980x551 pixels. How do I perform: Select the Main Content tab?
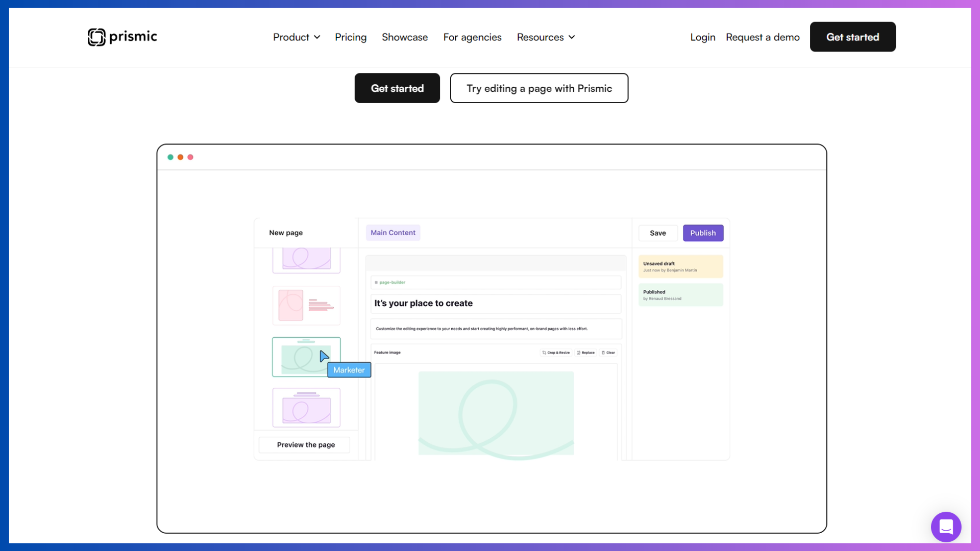click(x=393, y=233)
